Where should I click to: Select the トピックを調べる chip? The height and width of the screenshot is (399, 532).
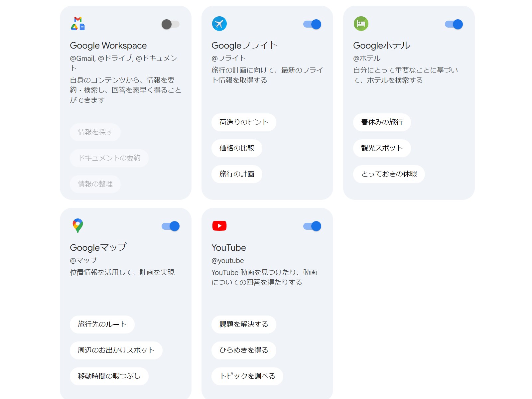(247, 376)
